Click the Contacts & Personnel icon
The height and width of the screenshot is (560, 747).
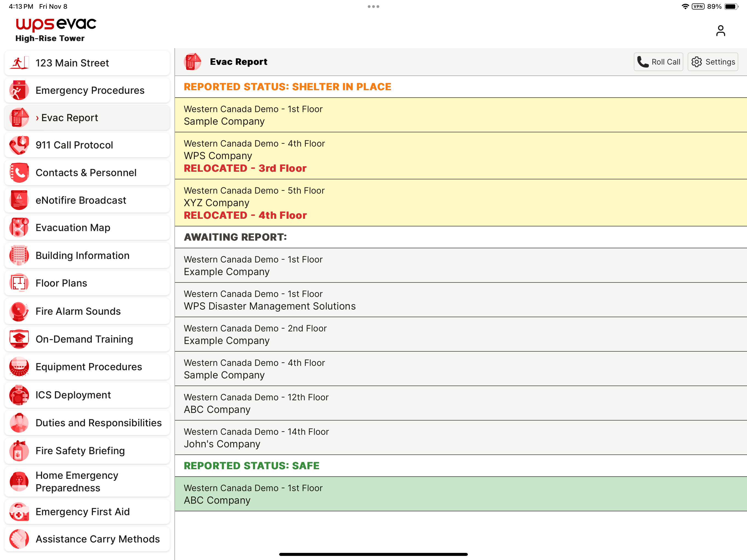pos(19,173)
